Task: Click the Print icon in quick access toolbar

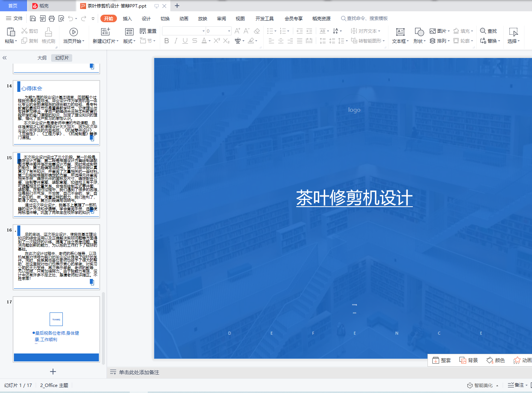Action: click(x=52, y=18)
